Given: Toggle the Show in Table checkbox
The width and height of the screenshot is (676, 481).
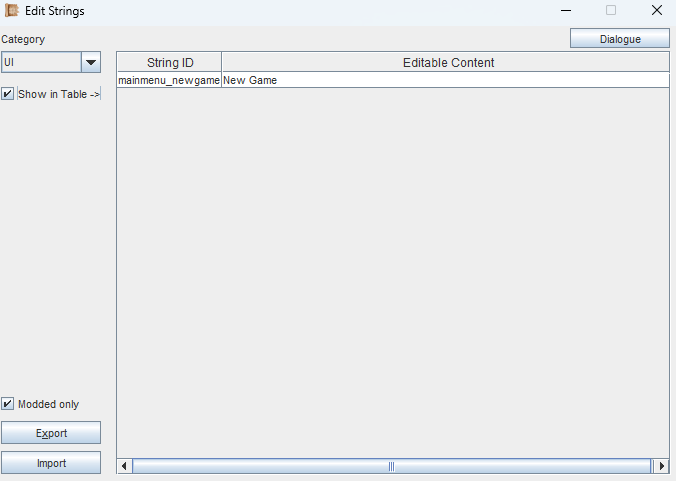Looking at the screenshot, I should (8, 94).
